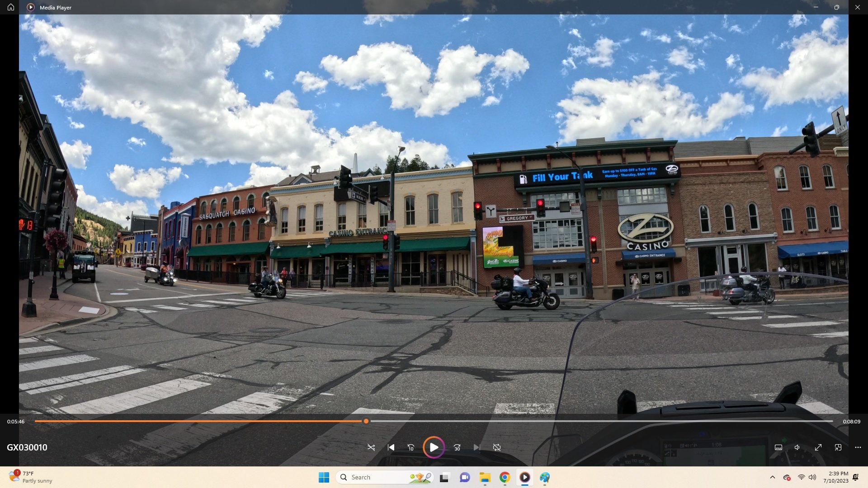Minimize the Media Player window
Viewport: 868px width, 488px height.
tap(816, 7)
